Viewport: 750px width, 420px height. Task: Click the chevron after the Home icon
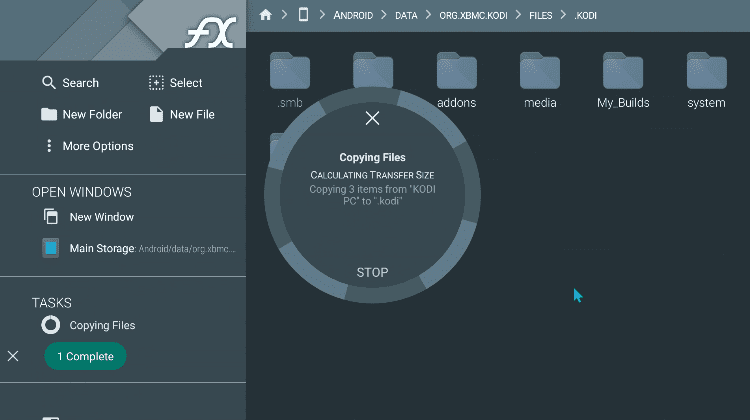(x=285, y=15)
